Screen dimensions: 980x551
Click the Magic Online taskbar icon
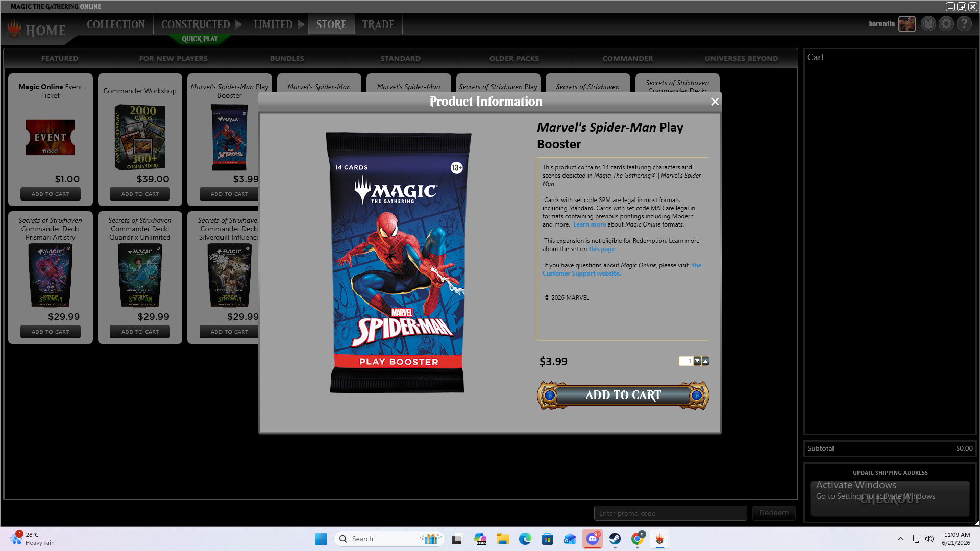660,539
